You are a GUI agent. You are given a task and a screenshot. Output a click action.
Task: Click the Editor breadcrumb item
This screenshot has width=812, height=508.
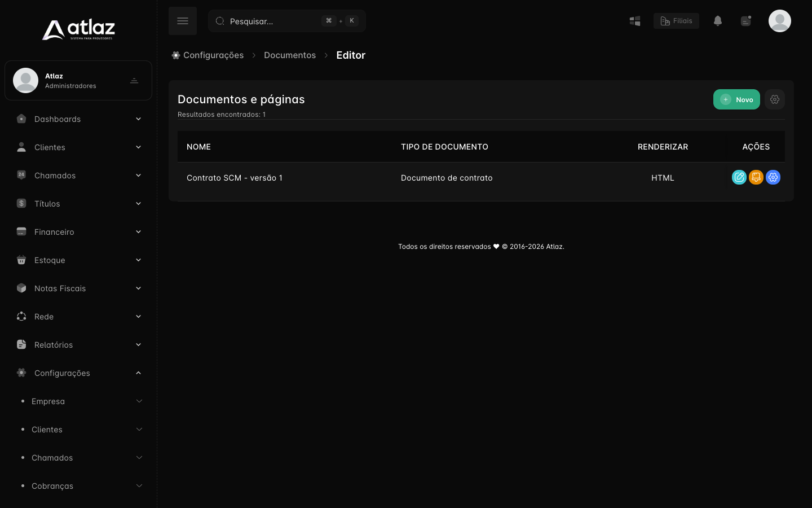pos(351,55)
